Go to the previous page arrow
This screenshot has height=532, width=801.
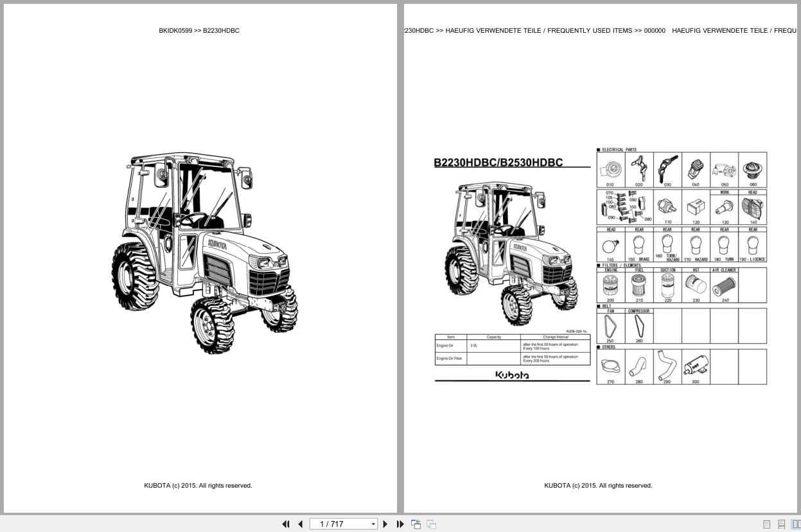pos(300,524)
